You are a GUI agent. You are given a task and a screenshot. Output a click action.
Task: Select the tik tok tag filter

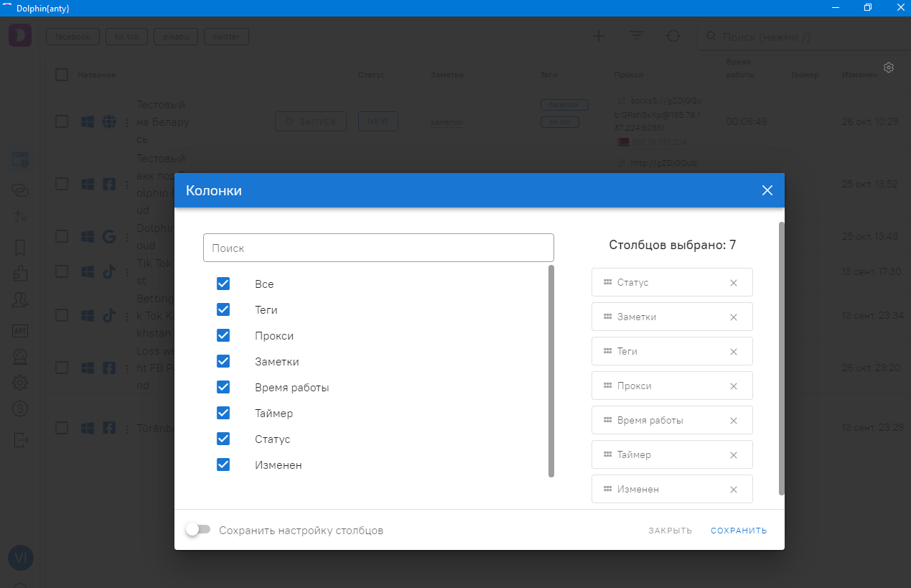click(x=127, y=37)
